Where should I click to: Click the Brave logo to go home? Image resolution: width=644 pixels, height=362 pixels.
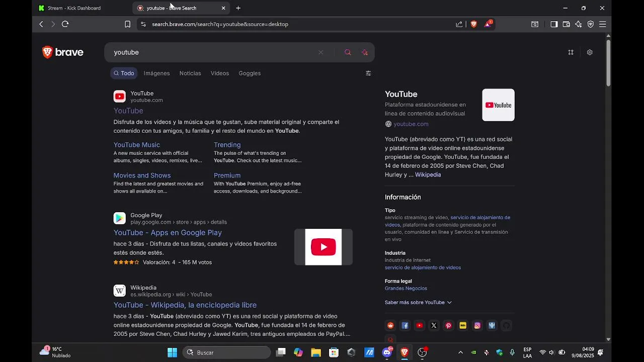click(x=63, y=52)
